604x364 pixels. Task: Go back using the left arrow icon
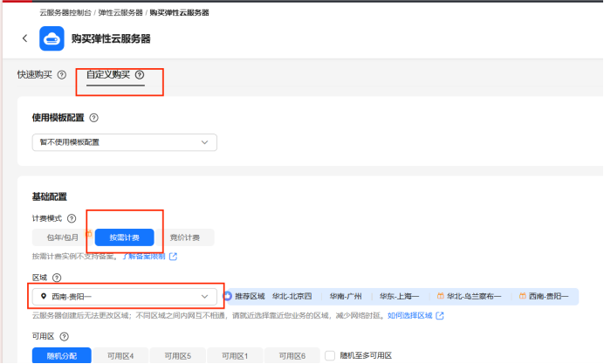point(25,38)
